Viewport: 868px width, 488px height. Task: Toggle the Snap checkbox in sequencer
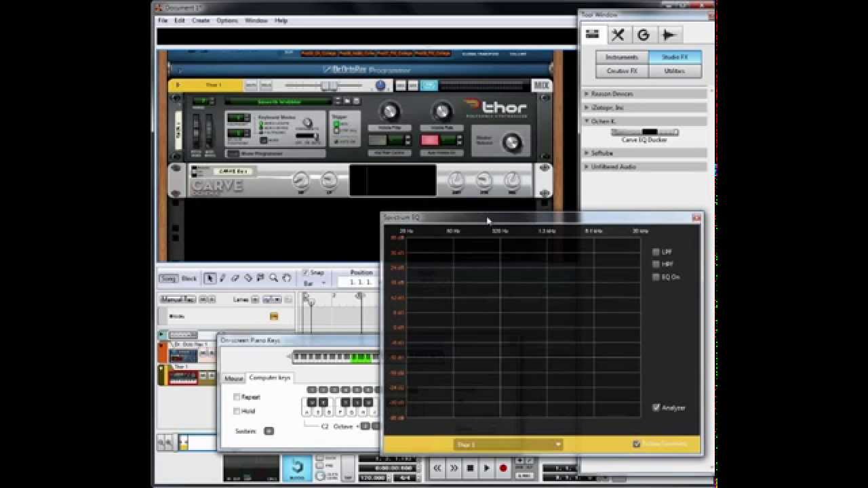(306, 272)
